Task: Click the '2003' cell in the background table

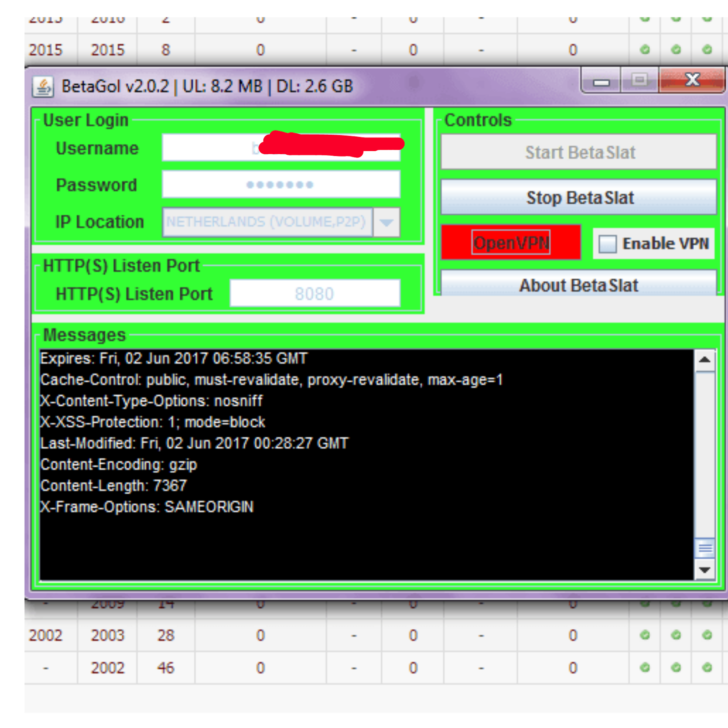Action: click(x=107, y=635)
